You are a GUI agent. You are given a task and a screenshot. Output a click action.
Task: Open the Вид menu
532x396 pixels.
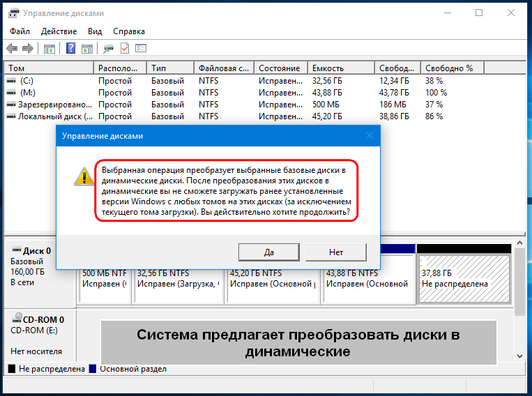click(x=95, y=31)
